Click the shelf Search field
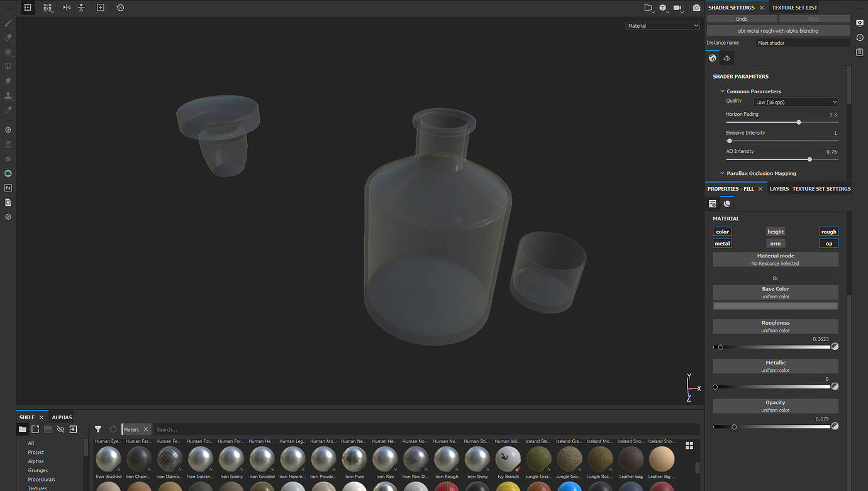868x491 pixels. 426,429
